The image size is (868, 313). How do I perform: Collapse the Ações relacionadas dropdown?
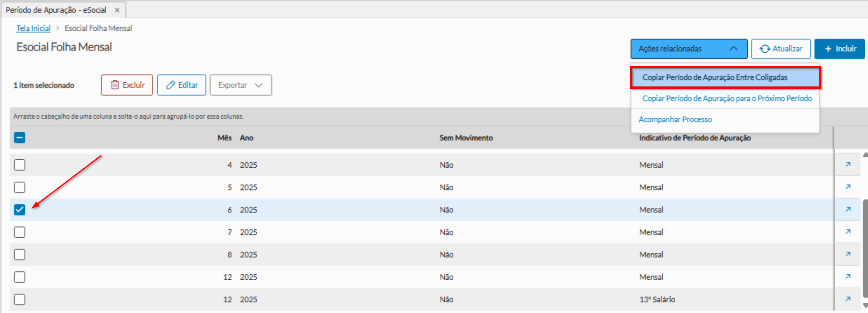pos(733,49)
